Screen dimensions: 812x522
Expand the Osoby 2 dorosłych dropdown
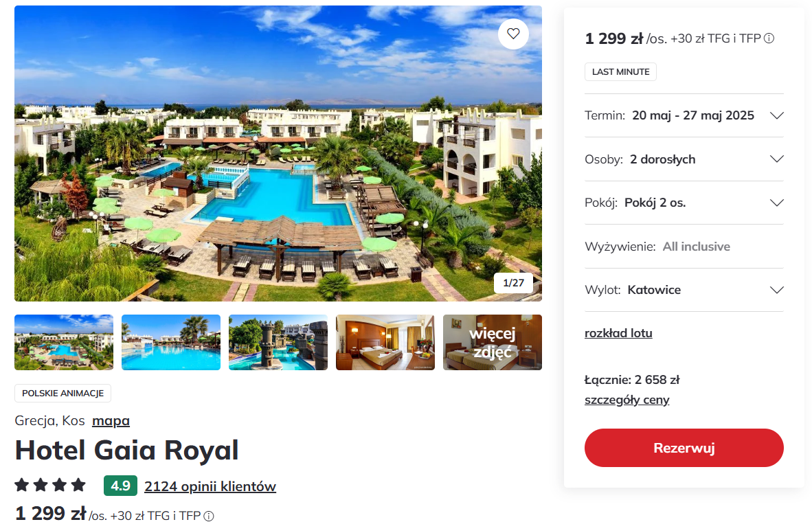pyautogui.click(x=684, y=159)
